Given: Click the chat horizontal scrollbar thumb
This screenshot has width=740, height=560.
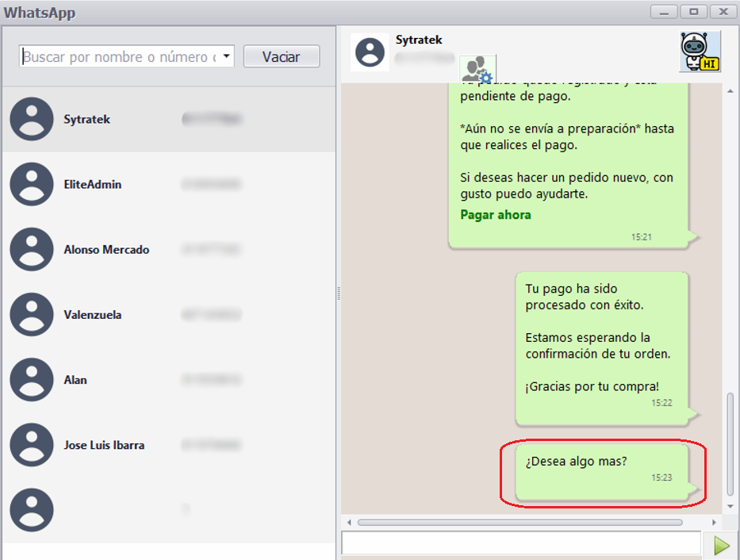Looking at the screenshot, I should click(x=520, y=523).
